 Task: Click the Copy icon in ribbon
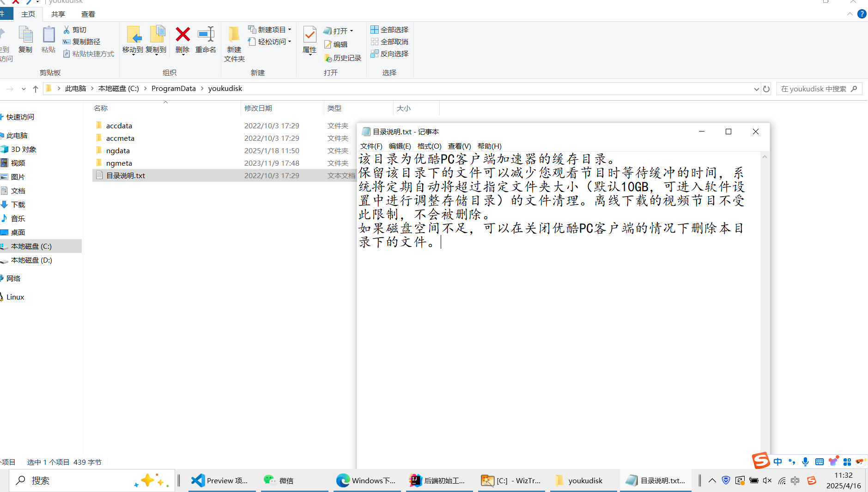[x=25, y=40]
